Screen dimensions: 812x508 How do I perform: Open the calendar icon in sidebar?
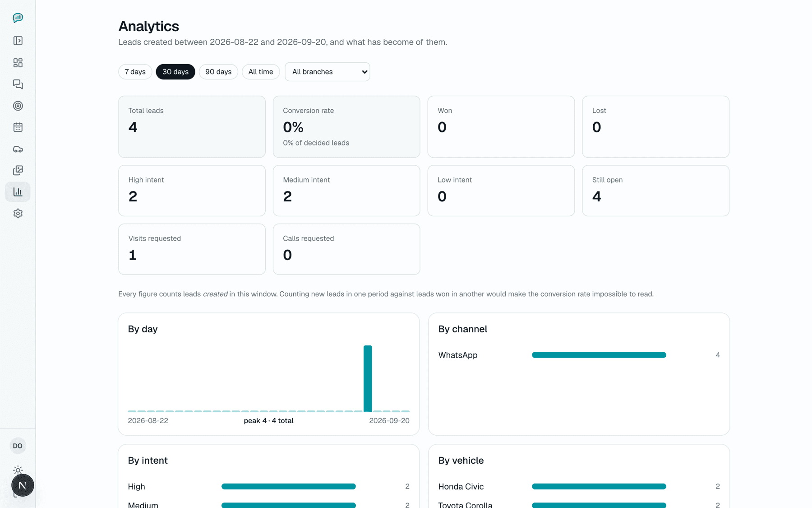point(18,127)
